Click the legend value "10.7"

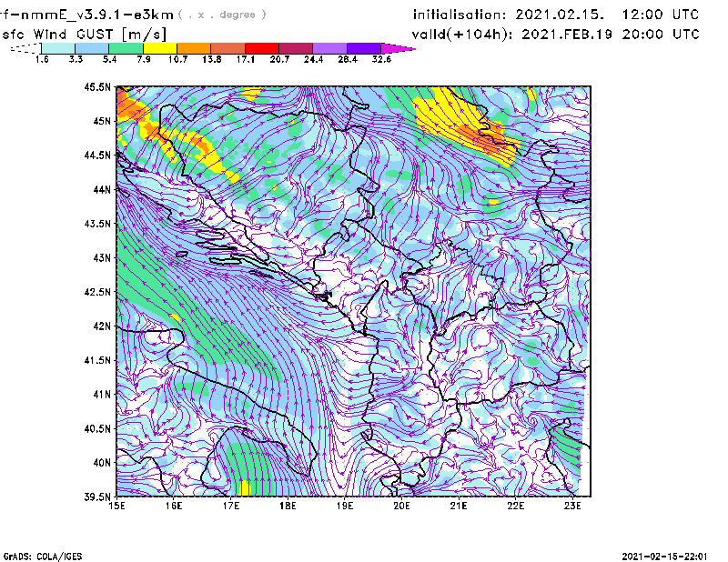(177, 59)
